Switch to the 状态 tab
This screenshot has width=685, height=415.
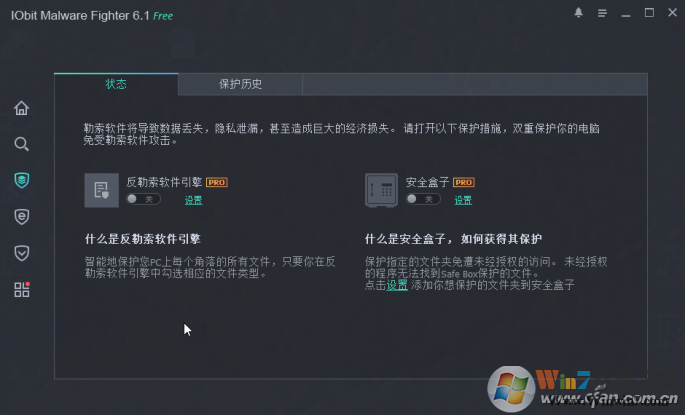116,84
